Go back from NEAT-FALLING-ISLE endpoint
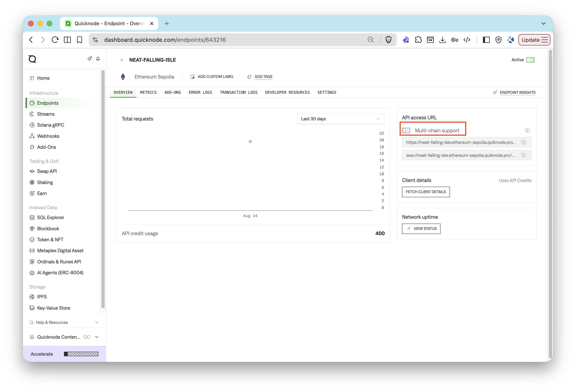576x392 pixels. 122,60
